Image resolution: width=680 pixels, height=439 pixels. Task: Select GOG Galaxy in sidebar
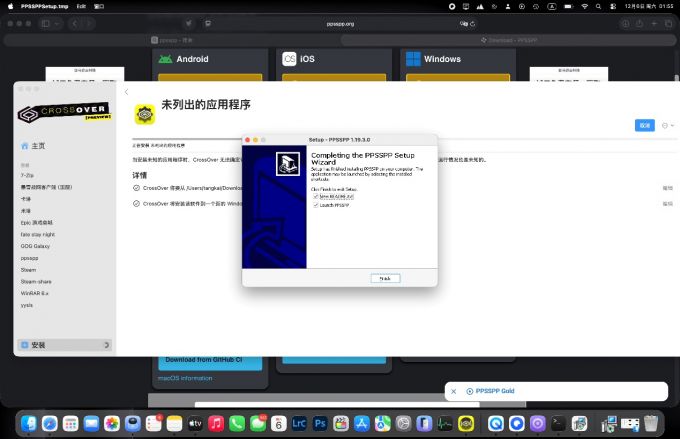point(35,246)
